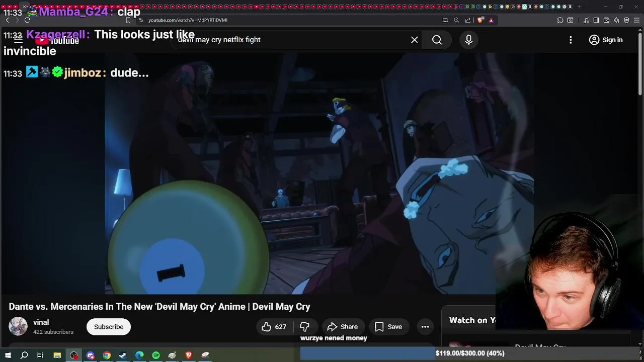Switch to OBS Studio on taskbar

(74, 355)
